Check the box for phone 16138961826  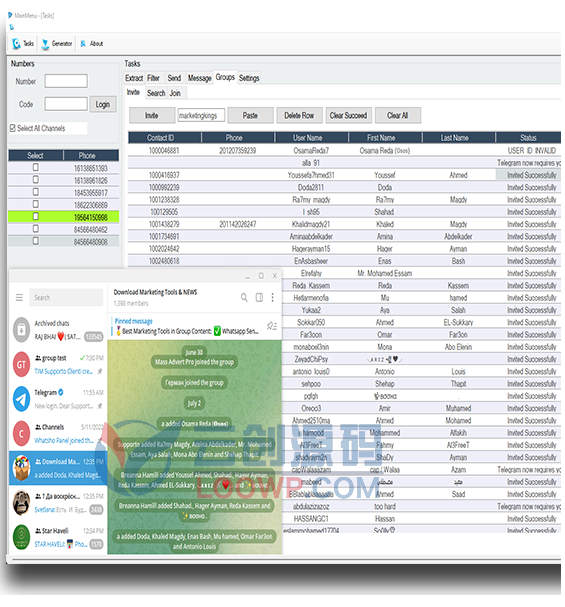(x=36, y=180)
